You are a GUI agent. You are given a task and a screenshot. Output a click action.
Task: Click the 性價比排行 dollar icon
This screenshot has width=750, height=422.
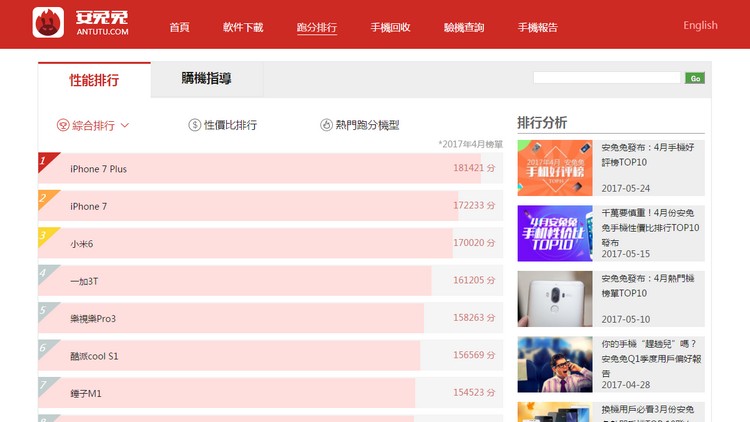194,125
